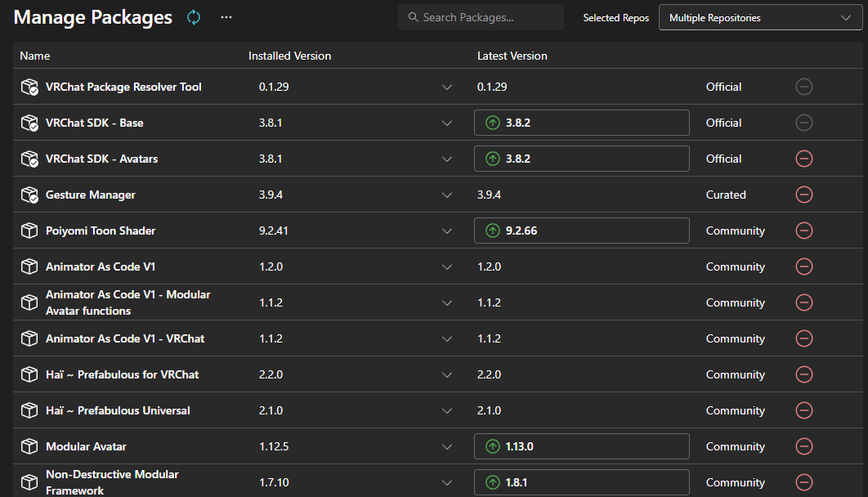Remove Gesture Manager package
868x497 pixels.
tap(803, 195)
